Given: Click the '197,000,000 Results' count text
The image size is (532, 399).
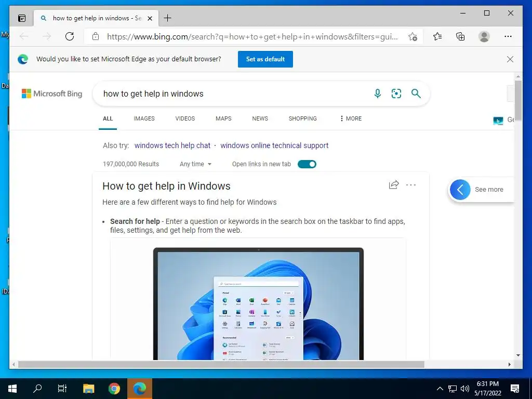Looking at the screenshot, I should pos(130,164).
